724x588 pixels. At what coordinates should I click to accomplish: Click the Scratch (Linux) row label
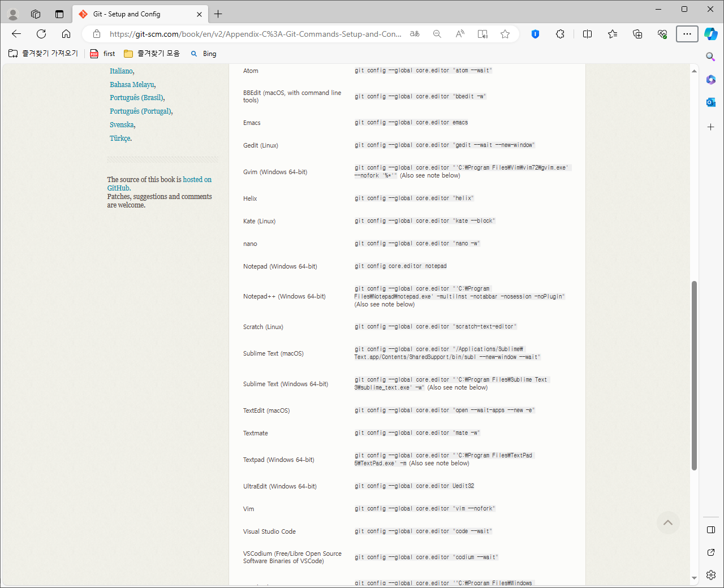coord(263,327)
